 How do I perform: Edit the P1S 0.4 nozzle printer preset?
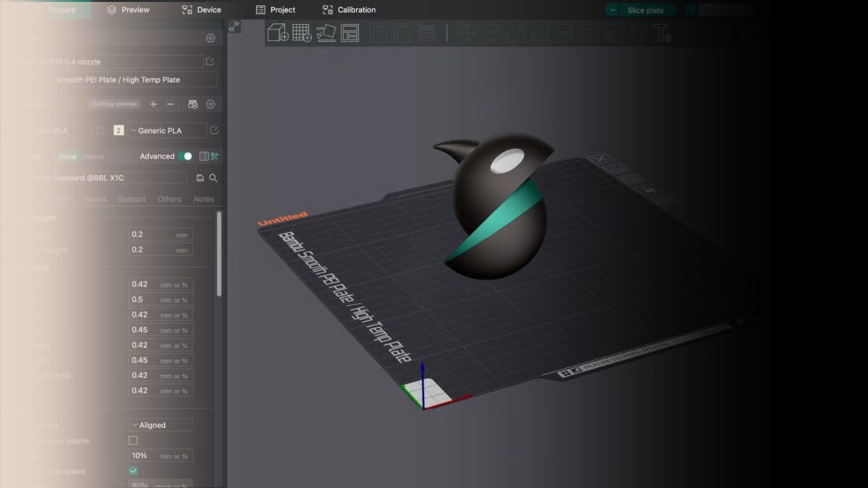pos(210,62)
